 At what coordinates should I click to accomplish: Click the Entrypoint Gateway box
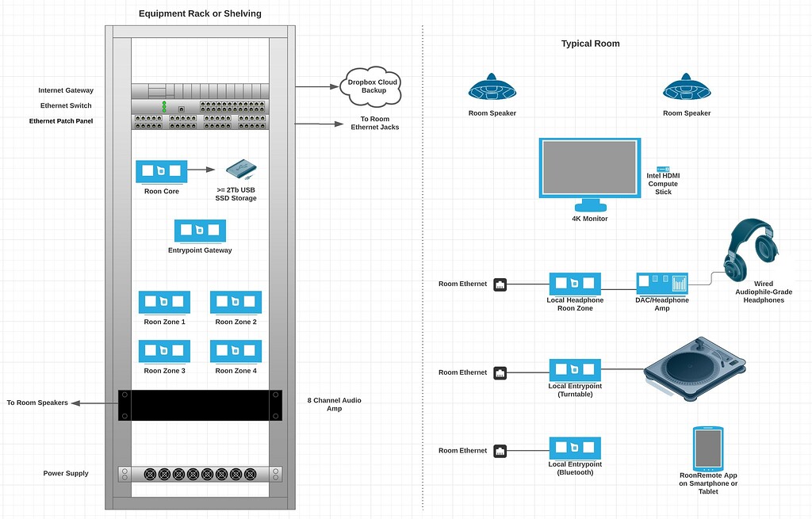199,230
